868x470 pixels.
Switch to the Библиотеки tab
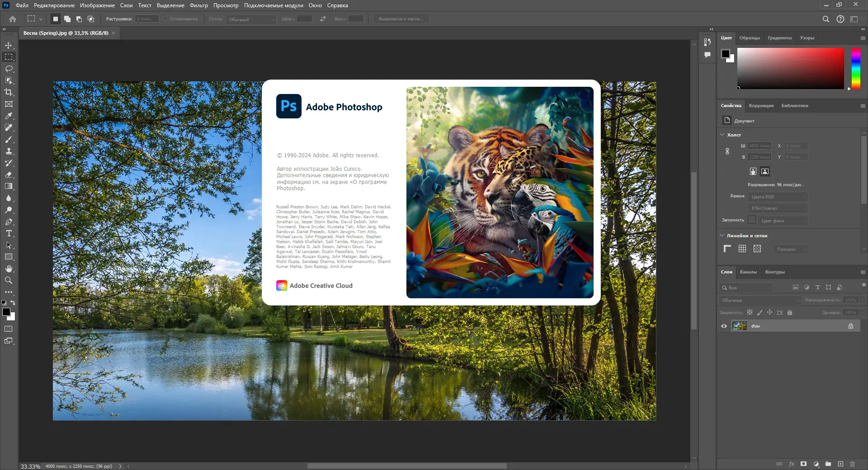pos(795,106)
